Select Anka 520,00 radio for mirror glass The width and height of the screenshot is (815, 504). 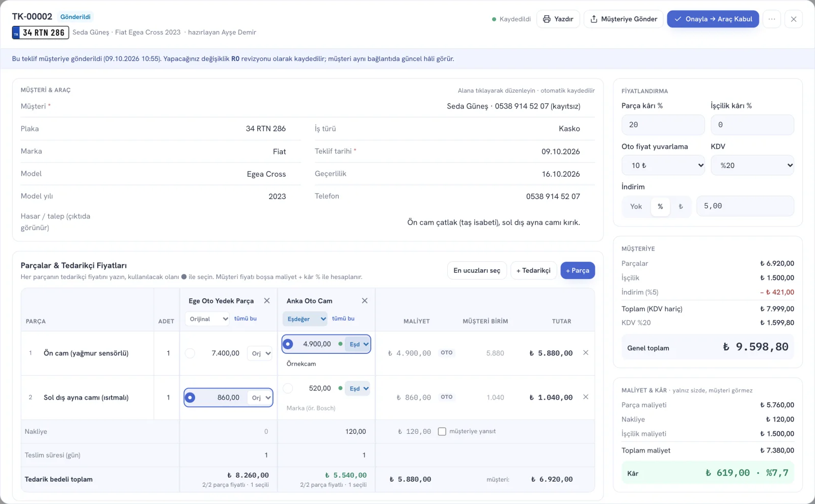288,388
